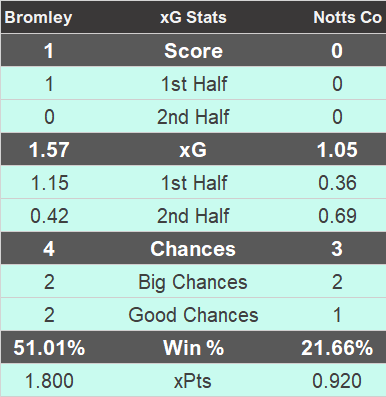Click the Score section header row
The width and height of the screenshot is (386, 397).
(x=193, y=51)
